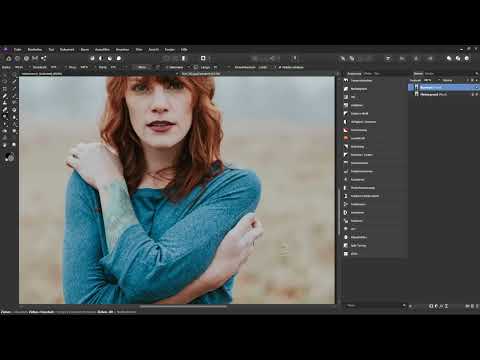Switch to the Anpassung panel tab
This screenshot has height=360, width=480.
pyautogui.click(x=354, y=73)
